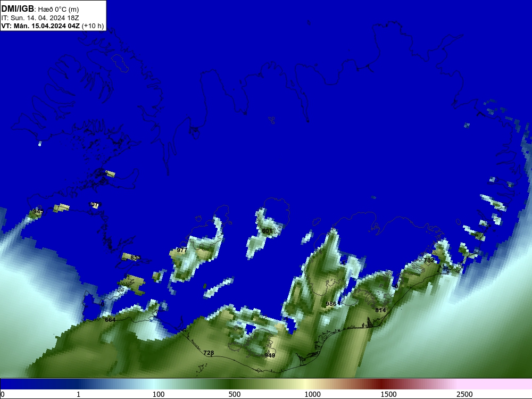Click the 986 height value on the map
This screenshot has width=532, height=399.
click(x=331, y=304)
